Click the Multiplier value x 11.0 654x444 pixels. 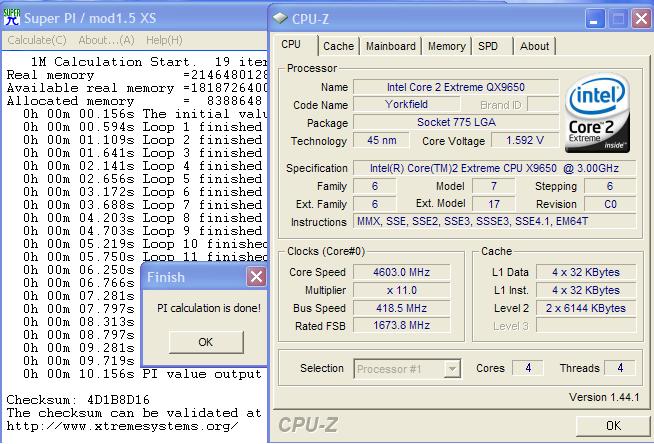point(402,290)
